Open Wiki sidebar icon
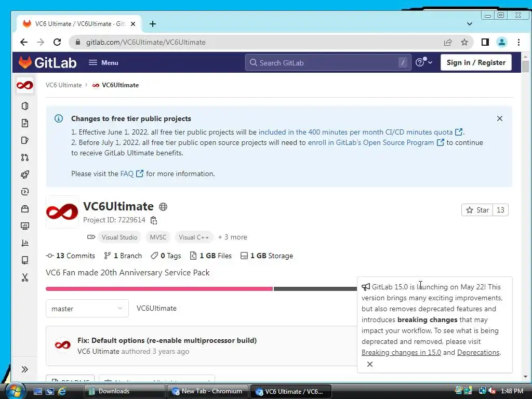Screen dimensions: 532x399 coord(25,260)
